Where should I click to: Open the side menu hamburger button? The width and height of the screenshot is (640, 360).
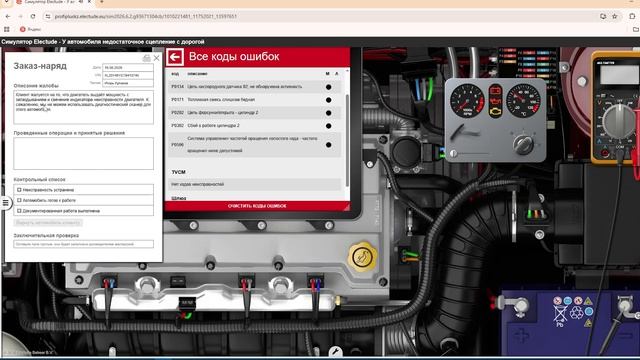[x=5, y=202]
